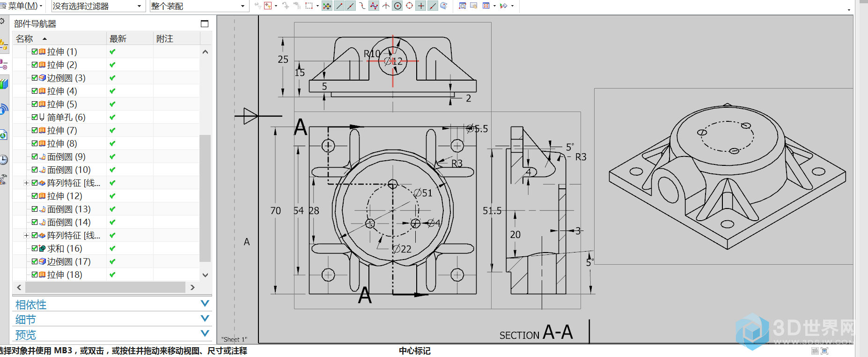
Task: Click the zoom-to-window view icon
Action: 463,6
